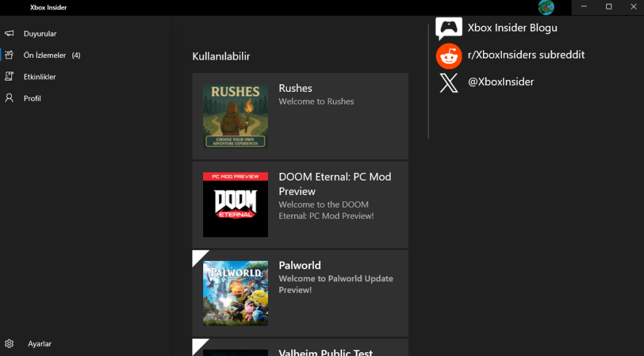Click the Reddit logo icon
Image resolution: width=644 pixels, height=356 pixels.
coord(448,56)
